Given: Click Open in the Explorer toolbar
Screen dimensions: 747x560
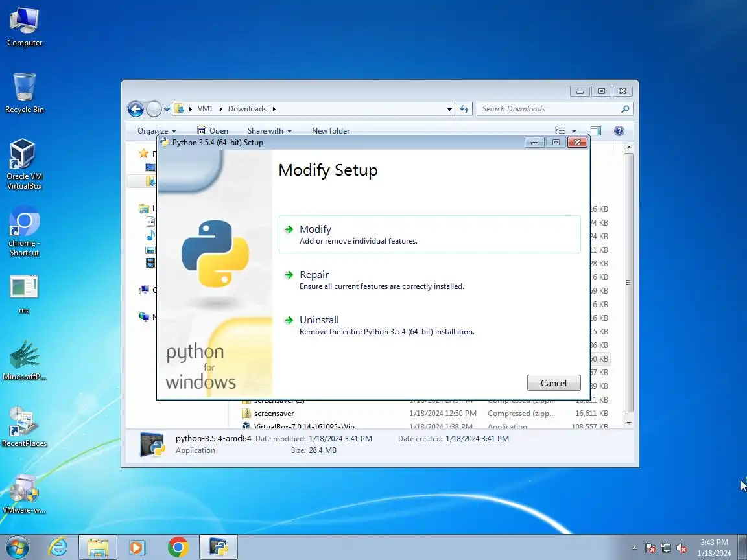Looking at the screenshot, I should tap(213, 130).
